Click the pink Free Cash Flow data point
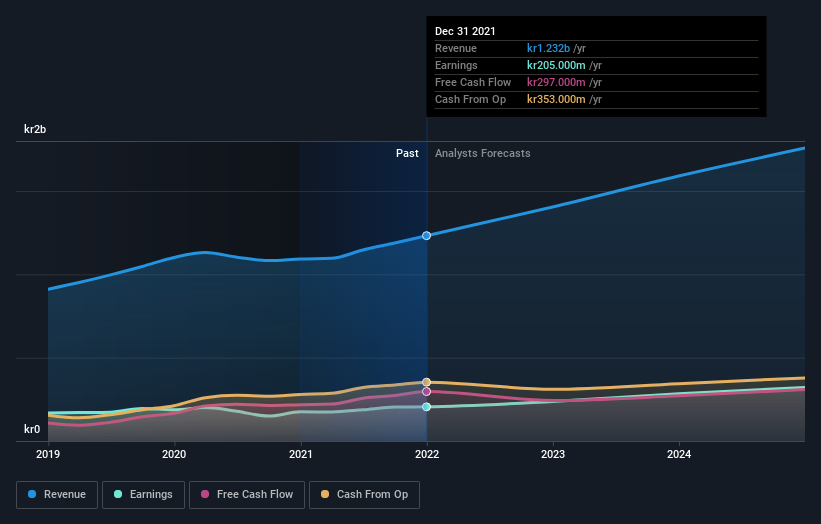821x524 pixels. [427, 392]
